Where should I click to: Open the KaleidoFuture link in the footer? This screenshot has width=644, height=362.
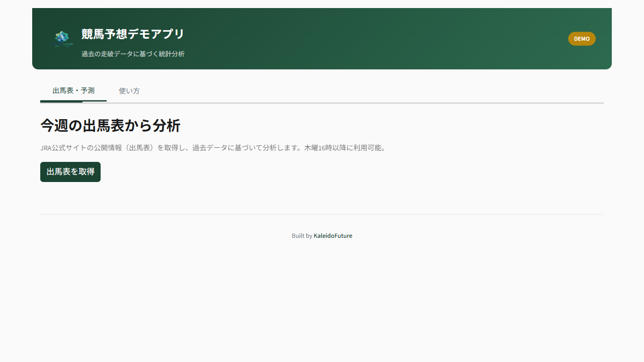(333, 235)
